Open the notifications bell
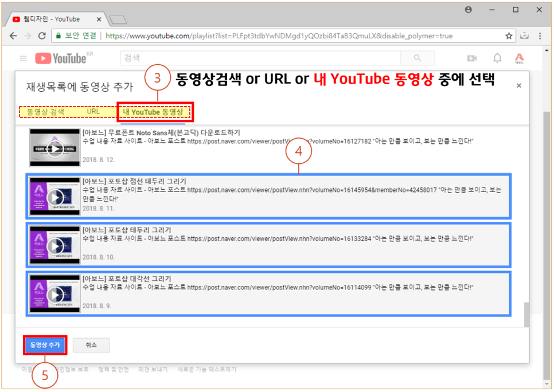554x392 pixels. pos(497,58)
